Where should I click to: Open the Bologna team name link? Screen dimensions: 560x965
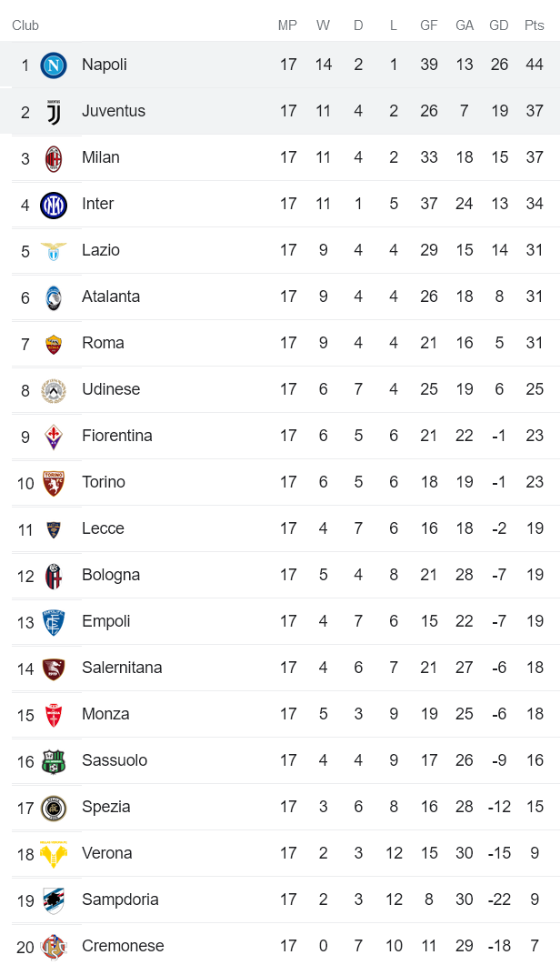coord(111,575)
